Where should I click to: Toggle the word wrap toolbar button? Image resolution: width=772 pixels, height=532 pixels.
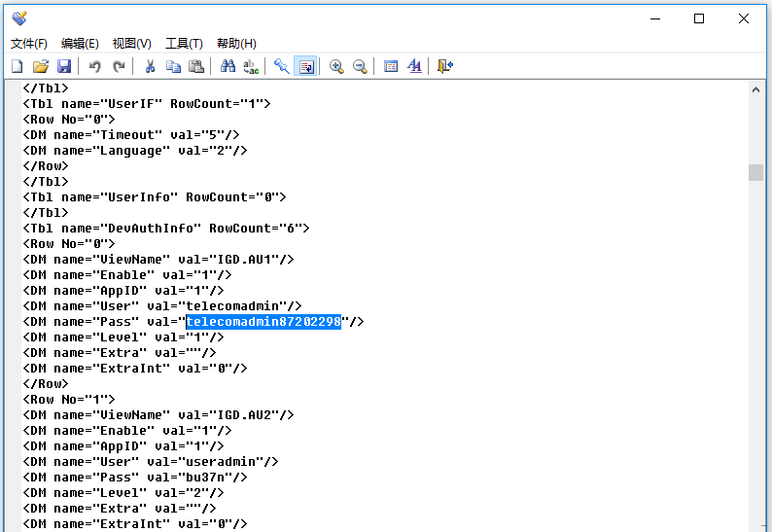pos(305,66)
